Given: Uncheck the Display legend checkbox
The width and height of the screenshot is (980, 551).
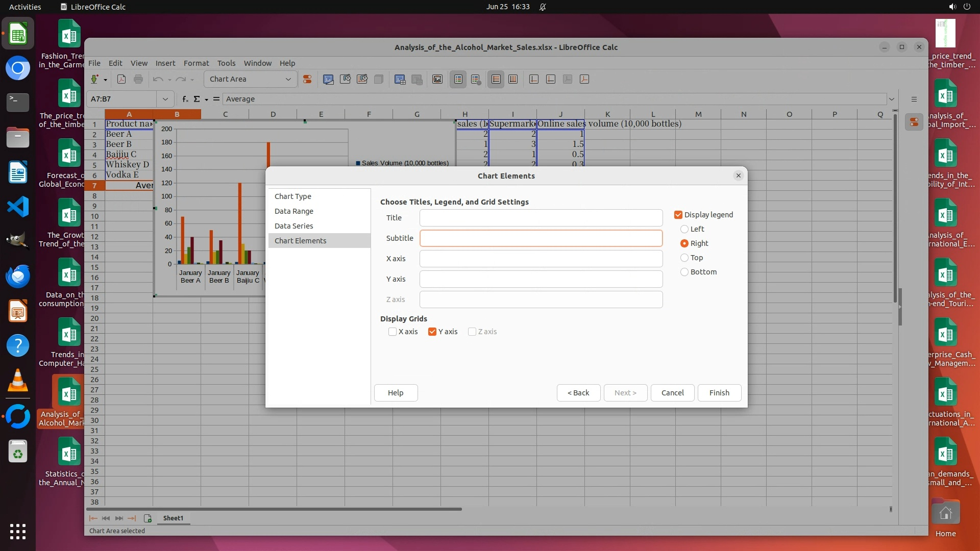Looking at the screenshot, I should coord(678,215).
